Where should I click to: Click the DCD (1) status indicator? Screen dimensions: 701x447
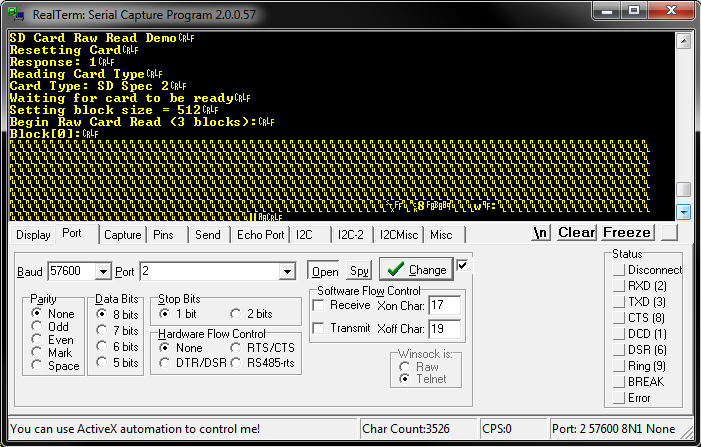coord(619,334)
